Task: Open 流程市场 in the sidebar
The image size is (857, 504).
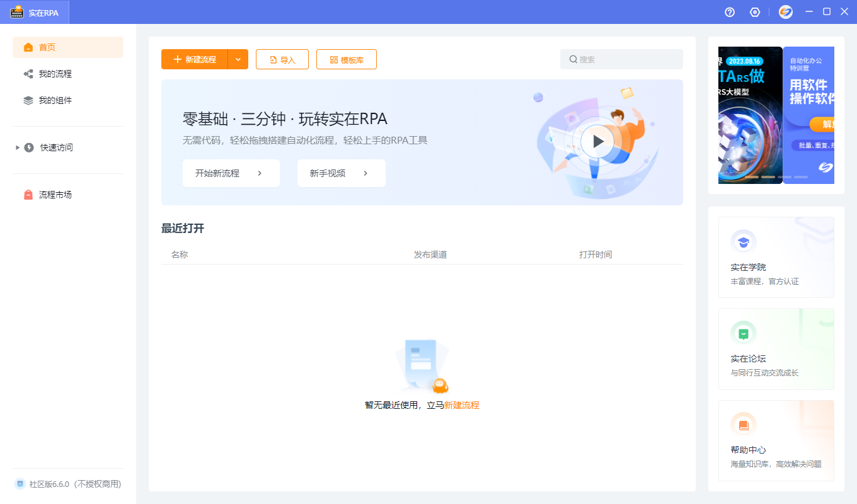Action: (x=68, y=195)
